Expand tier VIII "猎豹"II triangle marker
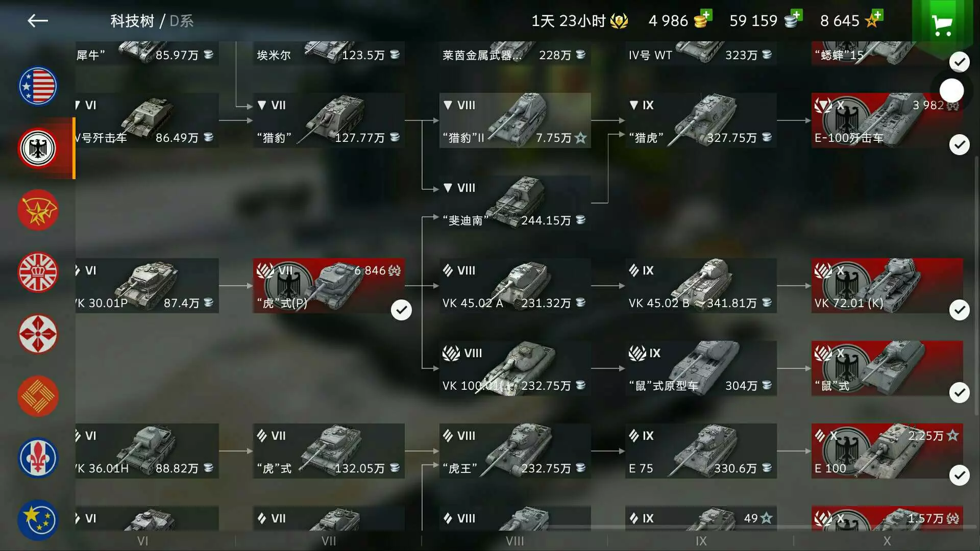Image resolution: width=980 pixels, height=551 pixels. tap(448, 105)
